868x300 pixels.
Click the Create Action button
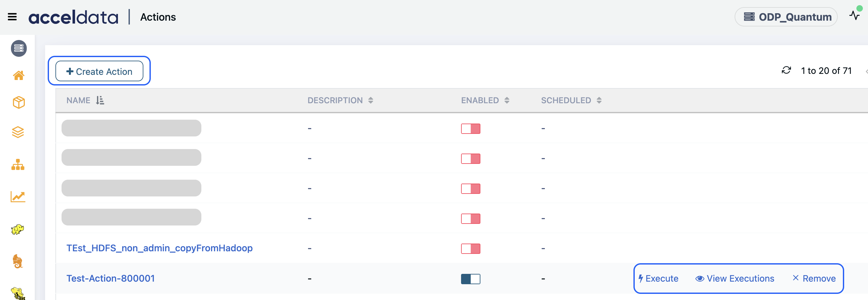[100, 71]
